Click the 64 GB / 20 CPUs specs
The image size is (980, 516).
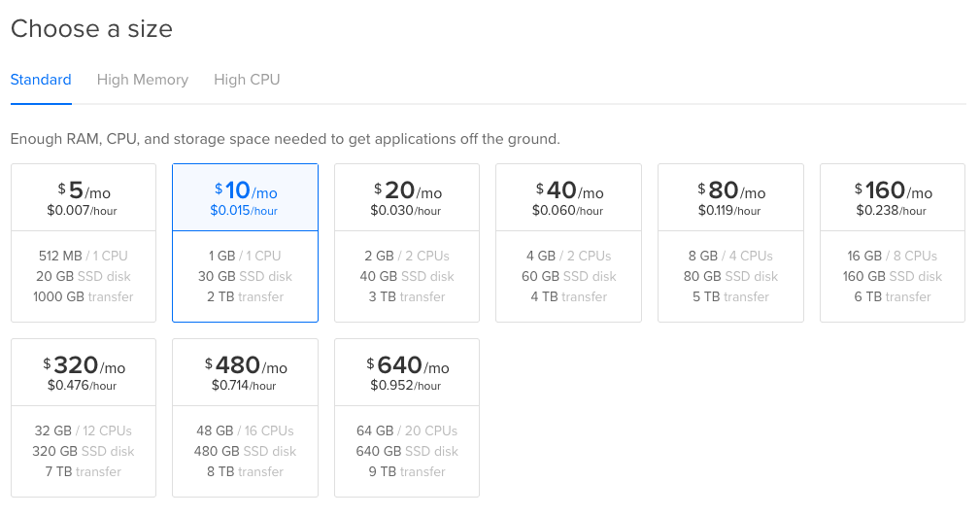(407, 430)
